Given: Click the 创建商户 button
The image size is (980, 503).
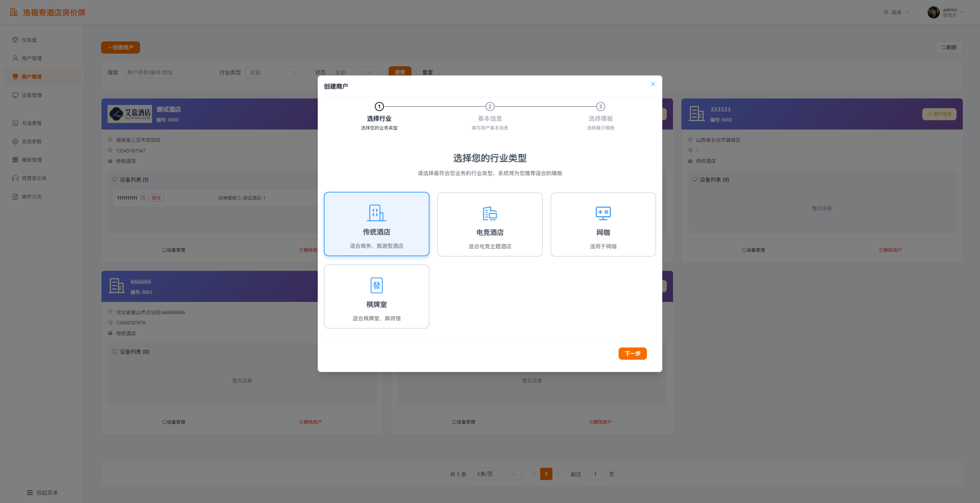Looking at the screenshot, I should (x=121, y=48).
